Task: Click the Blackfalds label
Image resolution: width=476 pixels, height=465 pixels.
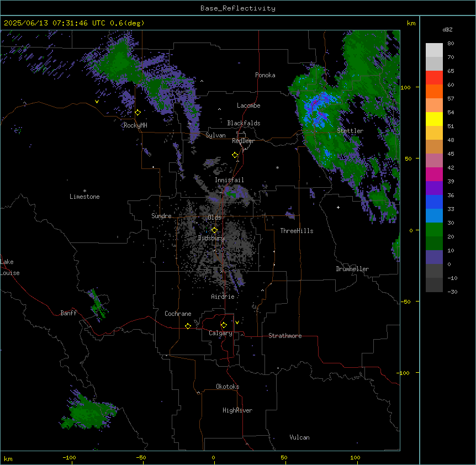Action: 244,123
